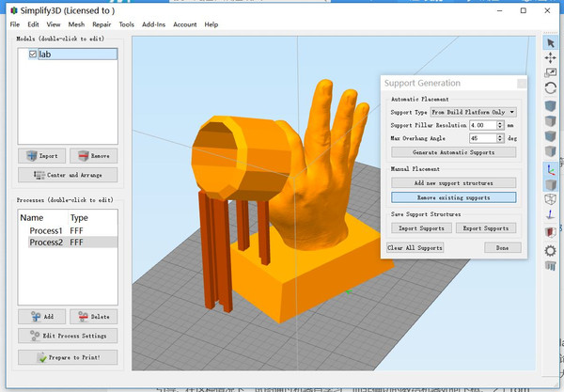Click the Simplify3D app logo in title bar
This screenshot has height=392, width=564.
(x=14, y=10)
